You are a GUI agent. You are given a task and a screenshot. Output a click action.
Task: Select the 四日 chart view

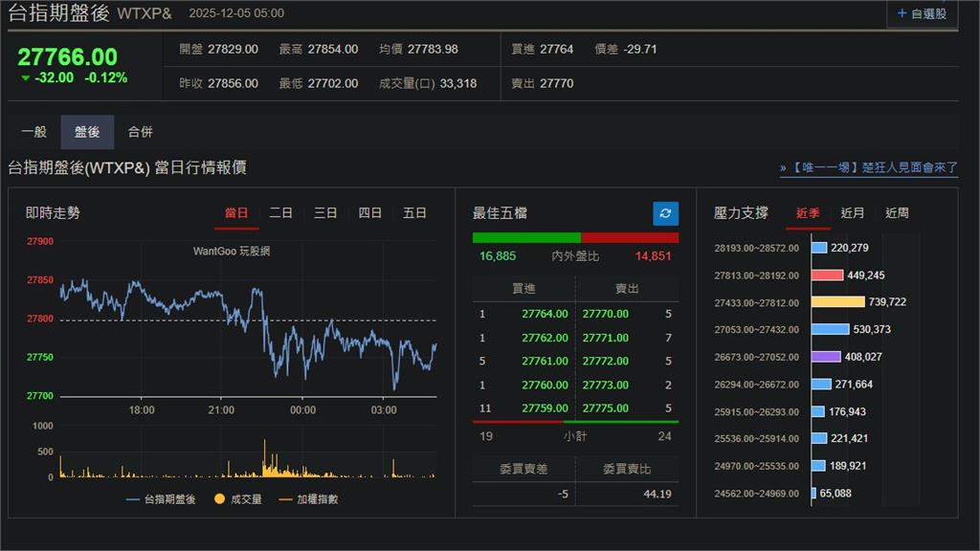point(369,213)
